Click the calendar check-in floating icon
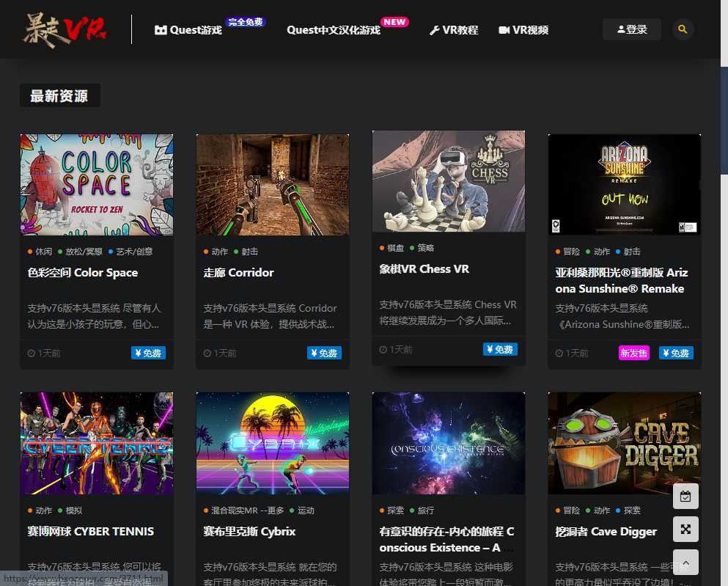The width and height of the screenshot is (728, 586). [x=685, y=497]
